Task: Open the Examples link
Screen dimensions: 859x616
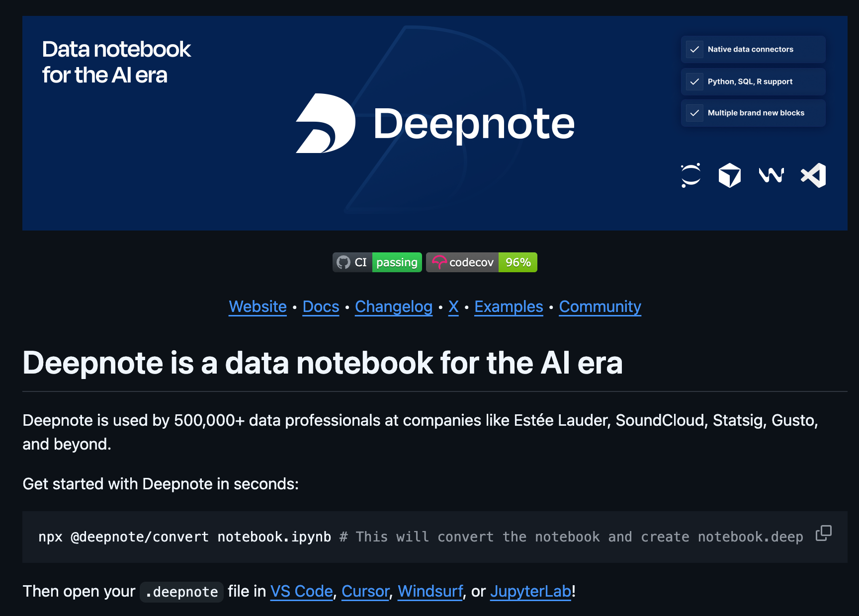Action: click(x=509, y=307)
